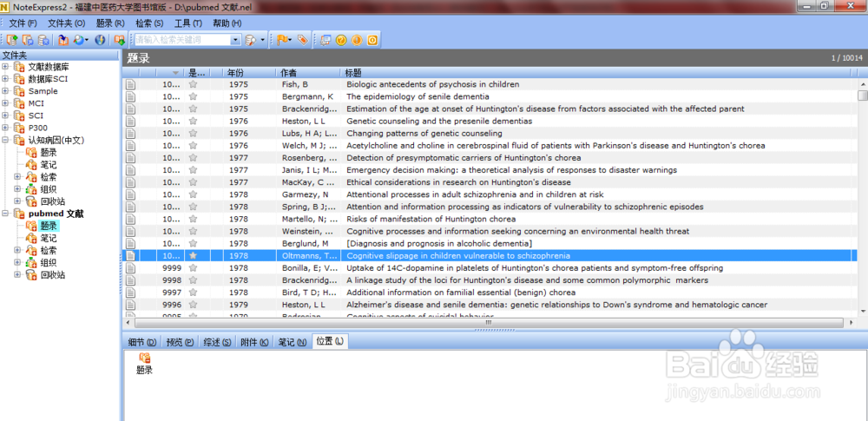The width and height of the screenshot is (868, 421).
Task: Click the window arrangement toolbar icon
Action: click(325, 40)
